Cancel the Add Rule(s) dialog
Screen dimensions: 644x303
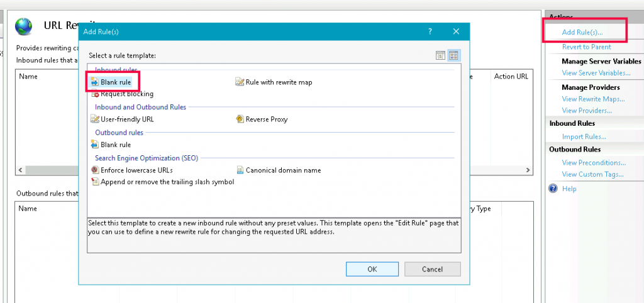click(433, 269)
